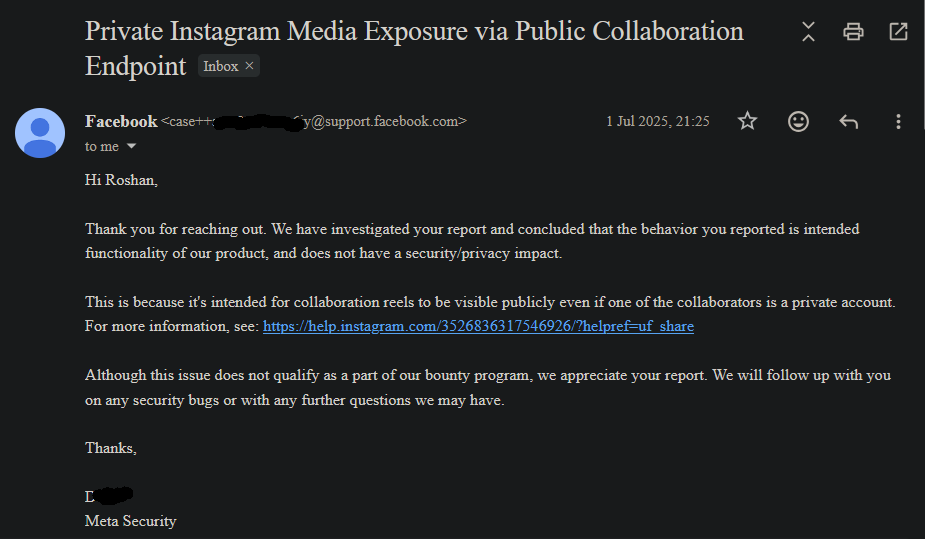Viewport: 925px width, 539px height.
Task: Add an emoji reaction to the message
Action: click(798, 121)
